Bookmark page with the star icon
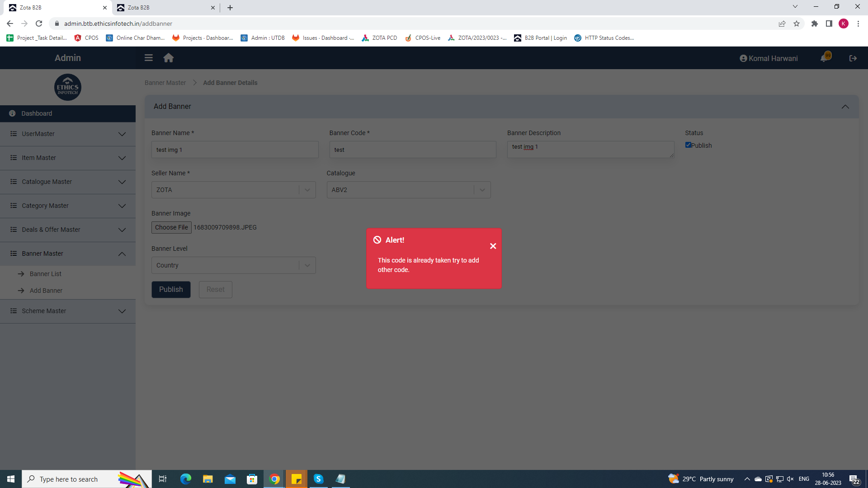This screenshot has height=488, width=868. (x=797, y=23)
